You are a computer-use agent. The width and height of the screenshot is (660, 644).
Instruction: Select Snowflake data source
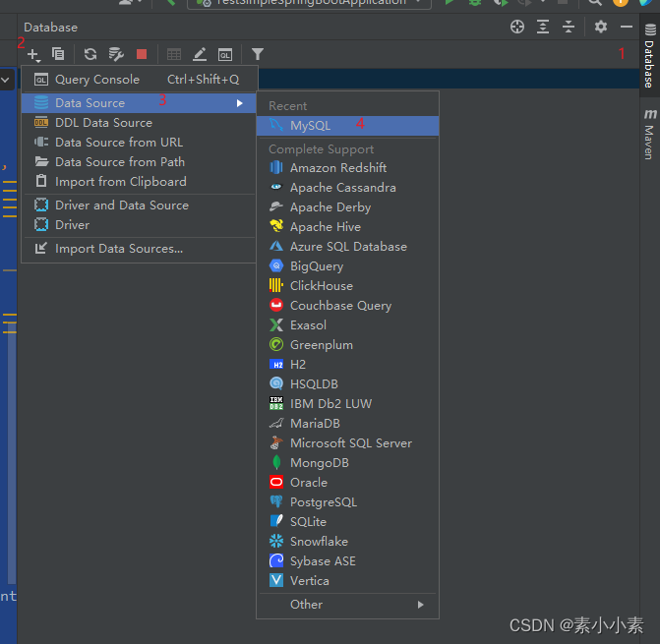click(347, 542)
